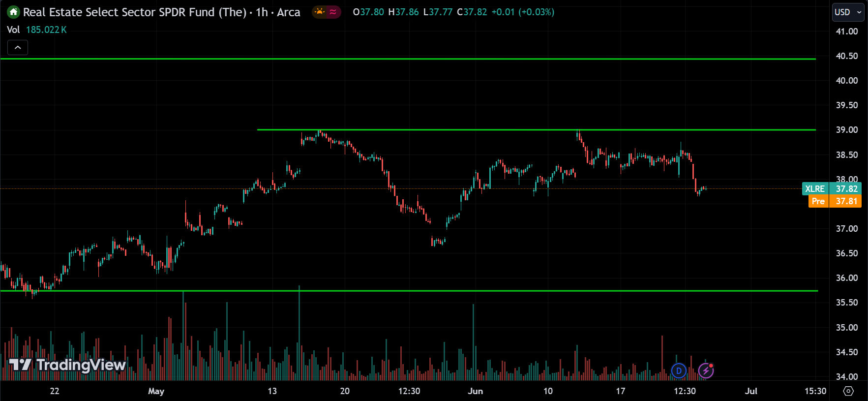Click the 15:30 time axis label

[x=815, y=391]
